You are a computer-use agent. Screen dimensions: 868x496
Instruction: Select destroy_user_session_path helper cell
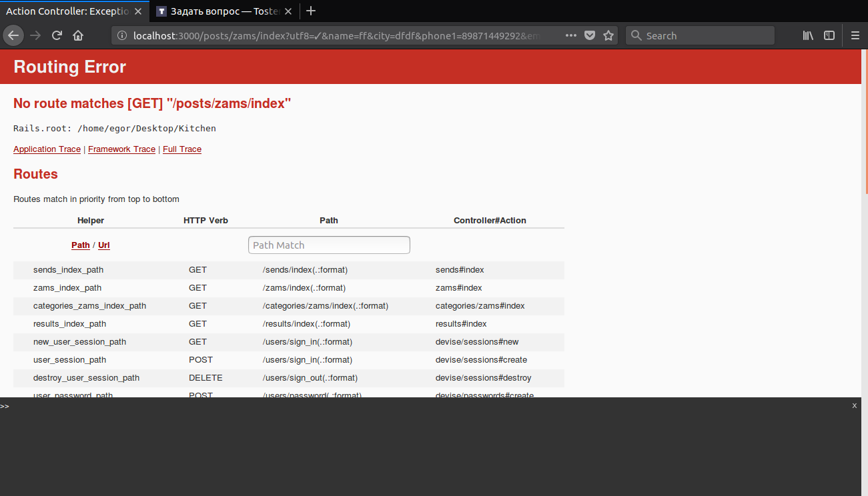click(x=86, y=378)
